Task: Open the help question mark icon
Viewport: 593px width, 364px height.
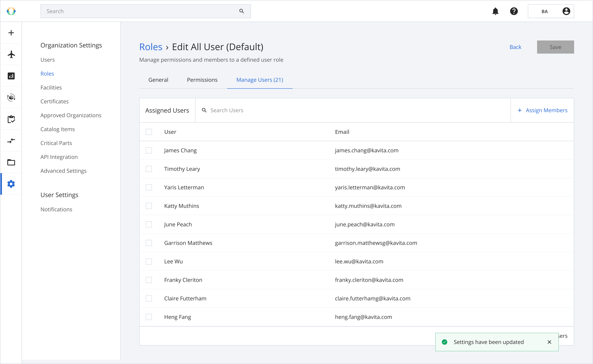Action: pos(514,11)
